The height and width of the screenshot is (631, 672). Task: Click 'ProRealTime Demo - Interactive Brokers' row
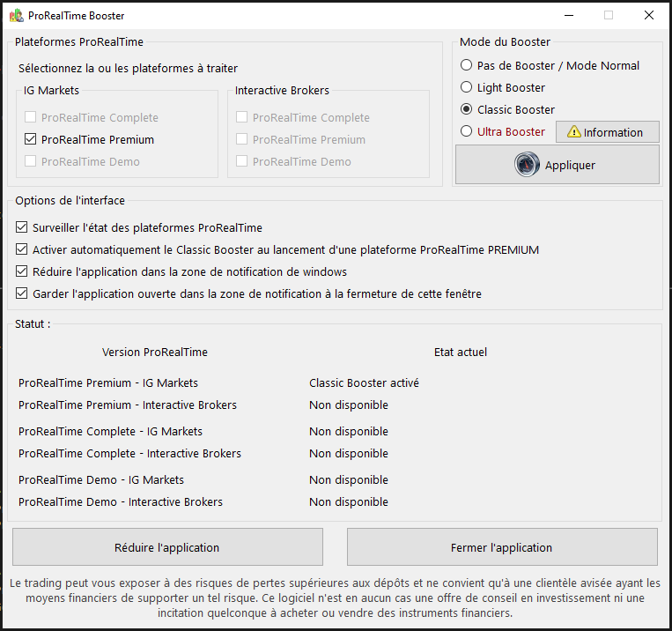[x=121, y=501]
